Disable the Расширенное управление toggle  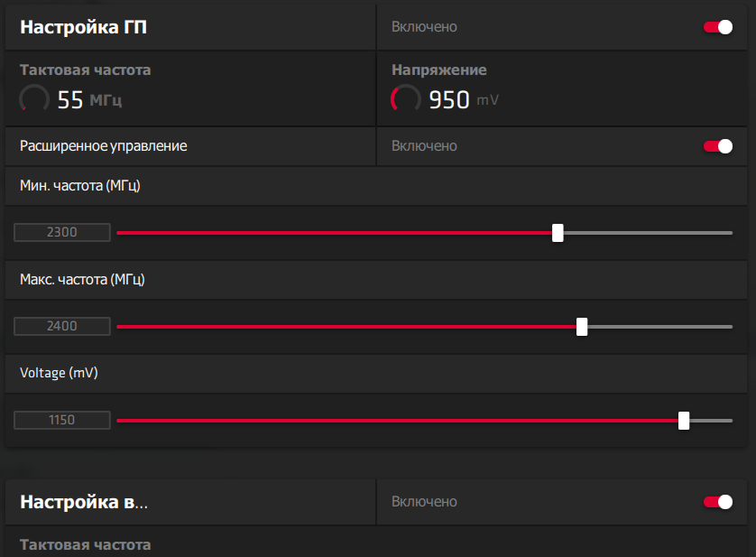(718, 146)
